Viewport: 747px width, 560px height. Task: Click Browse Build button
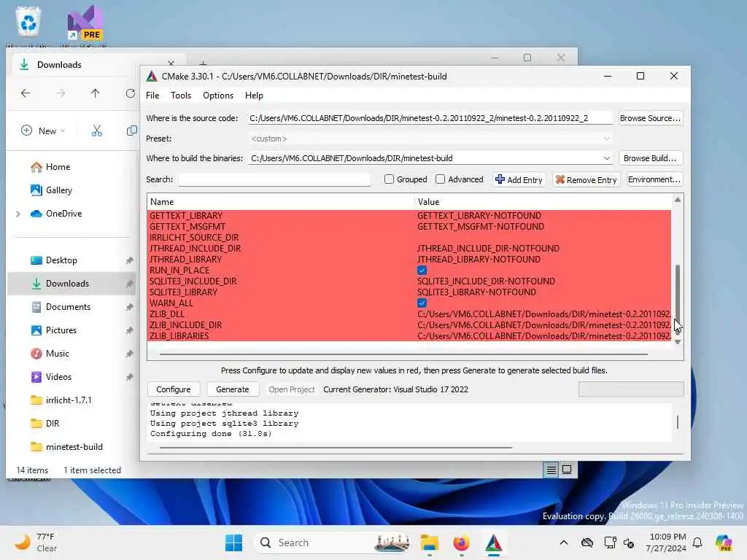click(650, 158)
